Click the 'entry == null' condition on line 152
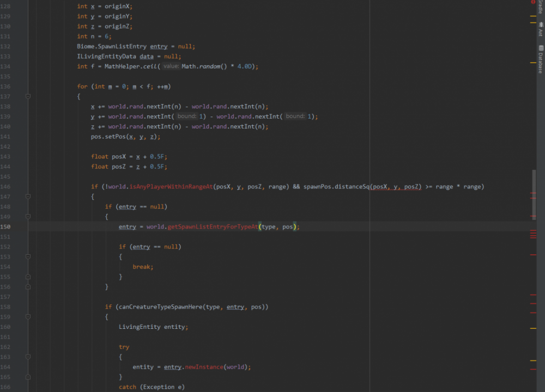This screenshot has width=545, height=392. point(155,247)
